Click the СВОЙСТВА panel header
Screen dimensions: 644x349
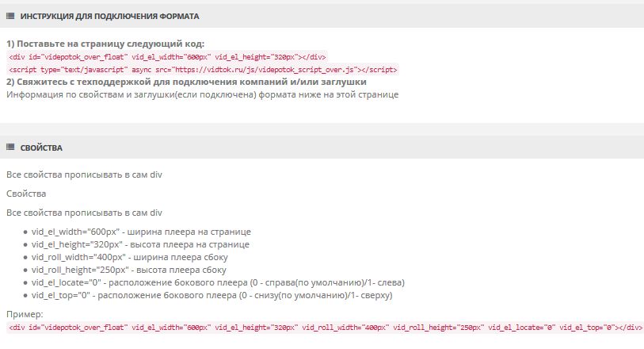click(x=322, y=148)
